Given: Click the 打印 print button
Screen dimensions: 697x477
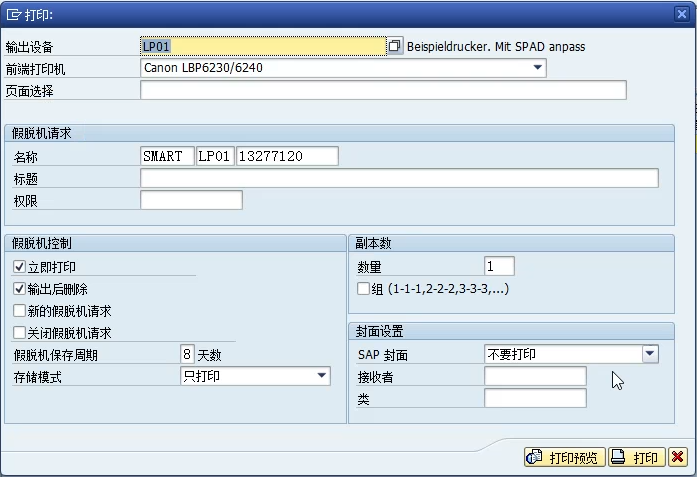Looking at the screenshot, I should point(636,457).
